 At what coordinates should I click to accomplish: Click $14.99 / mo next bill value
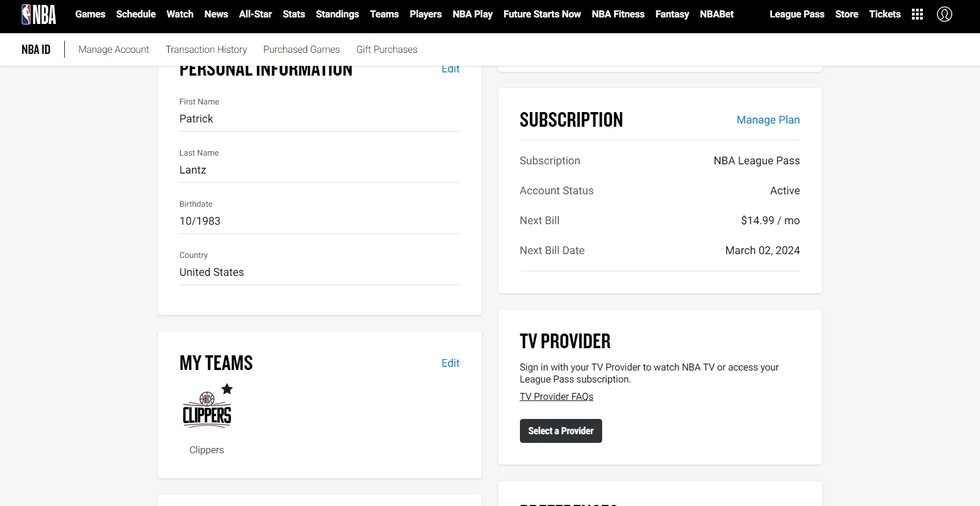[x=770, y=220]
